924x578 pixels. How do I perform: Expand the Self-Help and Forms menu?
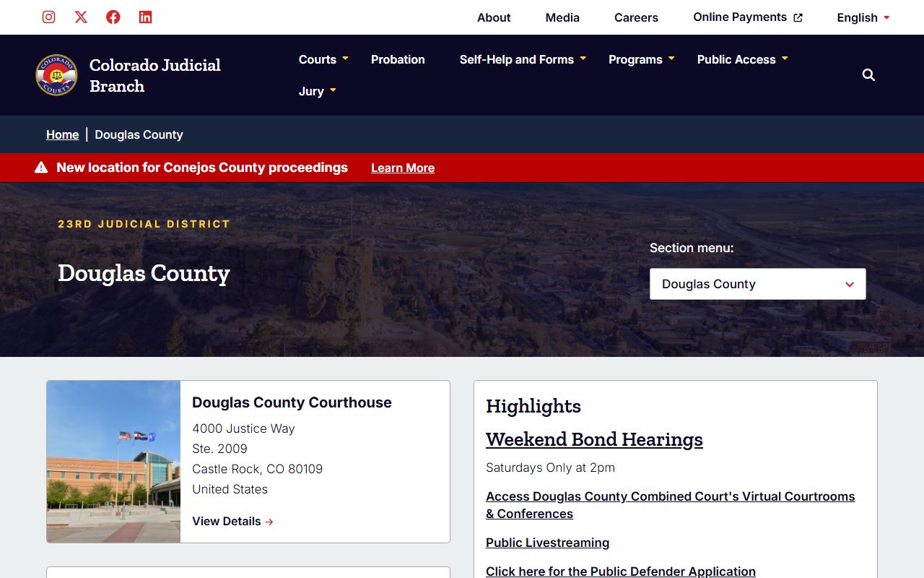[523, 59]
